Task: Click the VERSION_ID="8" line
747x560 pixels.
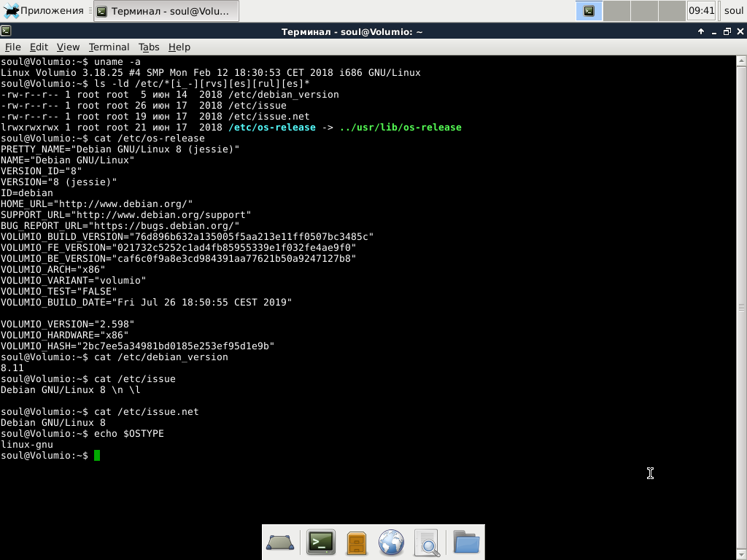Action: point(42,171)
